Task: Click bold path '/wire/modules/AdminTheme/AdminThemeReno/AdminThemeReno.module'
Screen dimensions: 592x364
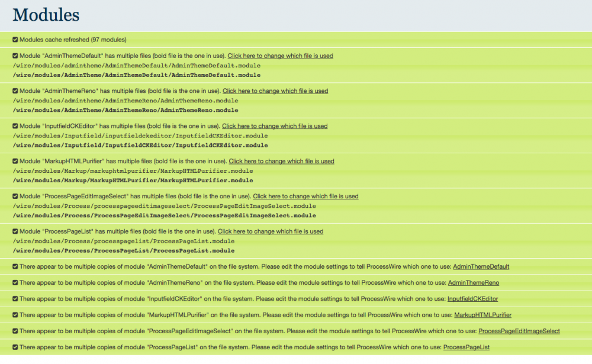Action: [126, 110]
